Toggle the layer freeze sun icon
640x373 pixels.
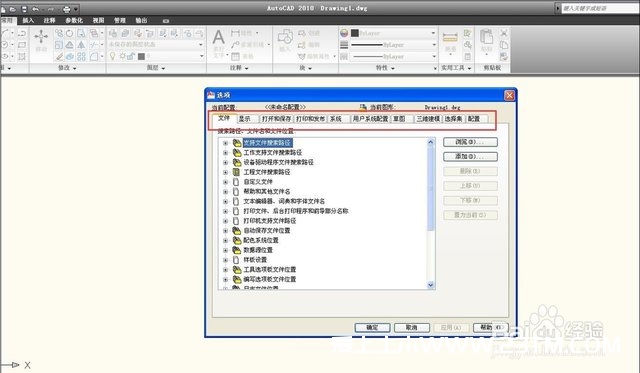(122, 56)
